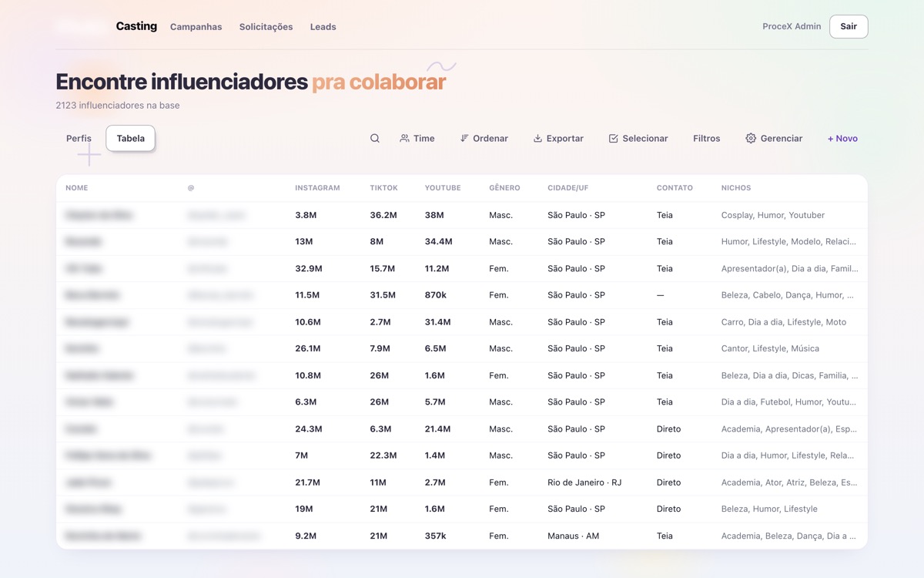Click the dash contact cell
Screen dimensions: 924x578
661,295
